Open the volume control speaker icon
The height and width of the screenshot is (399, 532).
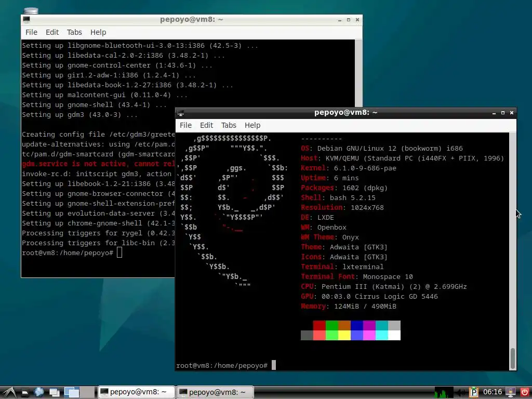(x=461, y=393)
